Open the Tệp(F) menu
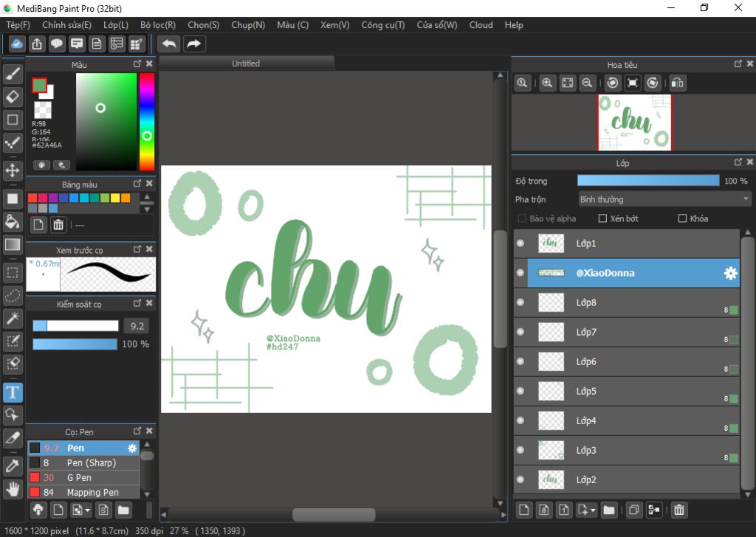The width and height of the screenshot is (756, 537). [x=18, y=25]
